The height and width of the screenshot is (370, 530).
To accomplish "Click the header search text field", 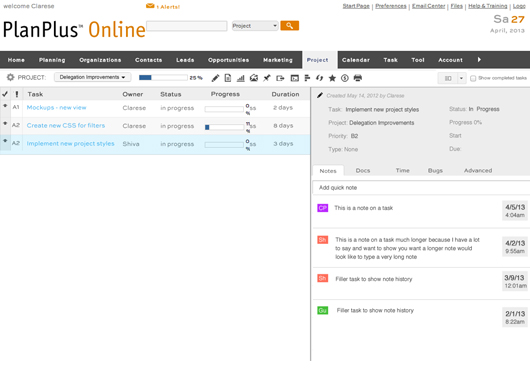I will pos(187,26).
